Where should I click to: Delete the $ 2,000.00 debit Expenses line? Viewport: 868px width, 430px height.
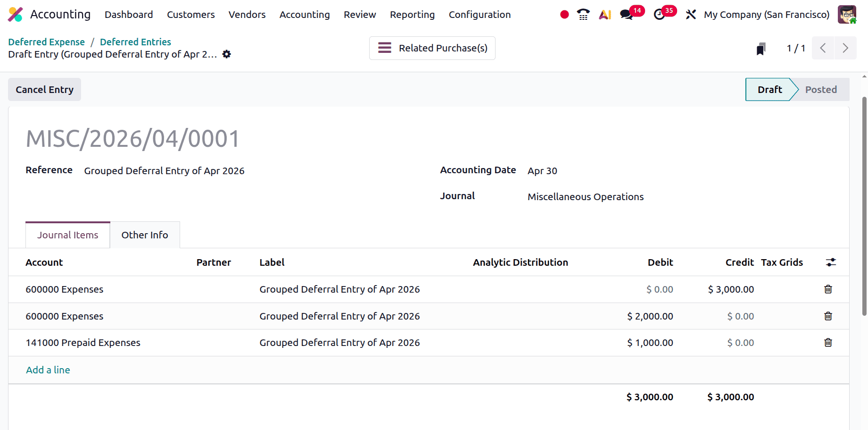point(828,316)
